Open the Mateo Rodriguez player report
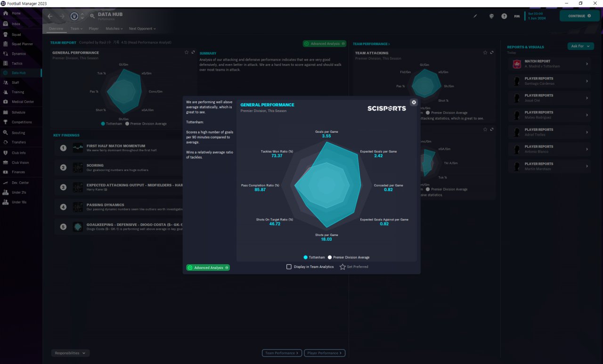603x364 pixels. (x=549, y=115)
